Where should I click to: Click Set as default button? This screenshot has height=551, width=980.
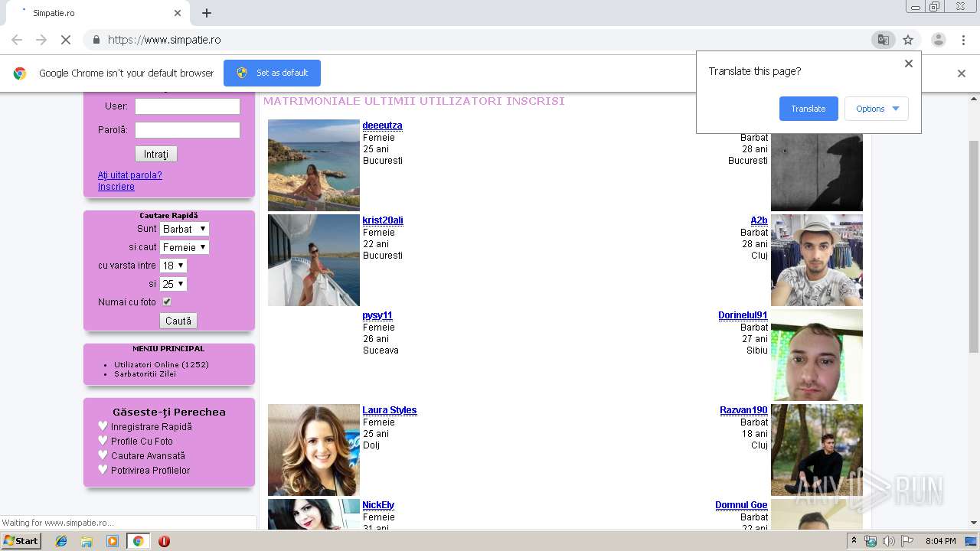[272, 73]
